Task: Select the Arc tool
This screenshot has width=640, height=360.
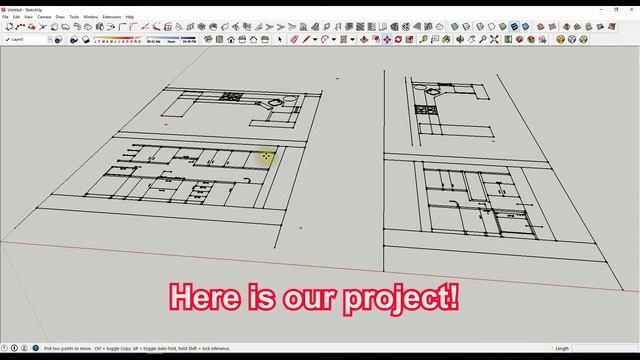Action: click(325, 40)
